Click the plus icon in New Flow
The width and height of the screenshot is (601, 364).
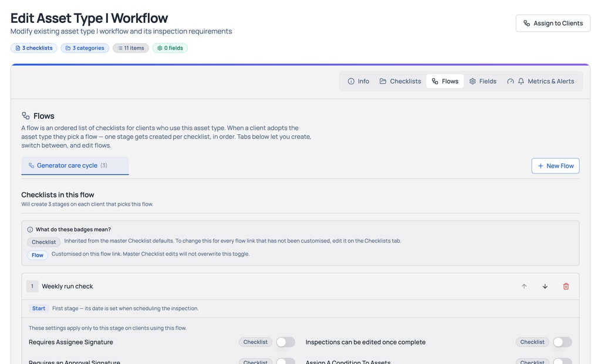(x=541, y=166)
